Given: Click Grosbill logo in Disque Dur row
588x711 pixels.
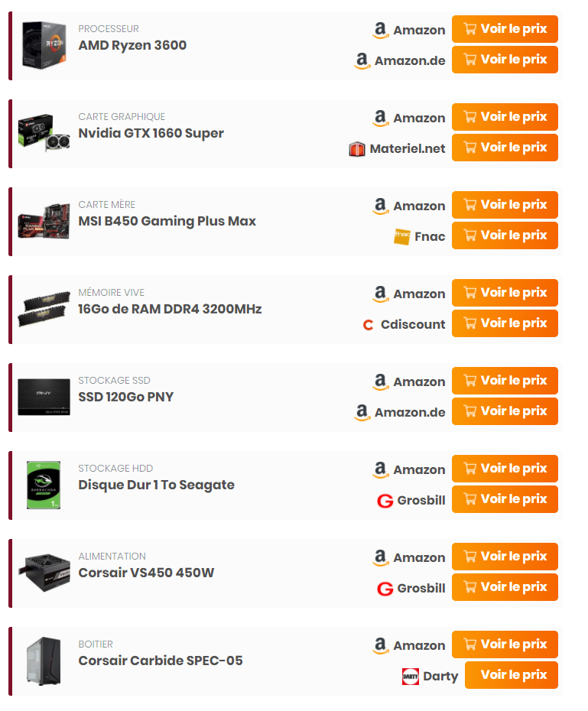Looking at the screenshot, I should (385, 501).
